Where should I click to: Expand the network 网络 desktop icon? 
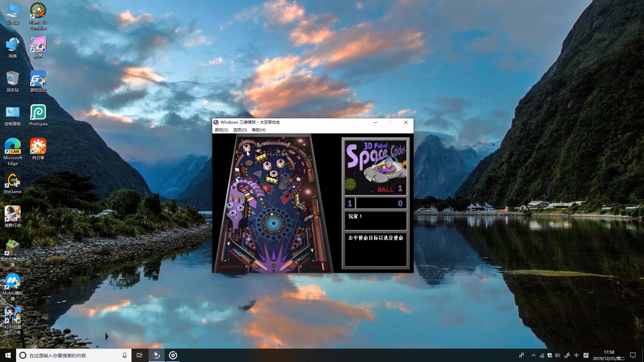click(12, 47)
